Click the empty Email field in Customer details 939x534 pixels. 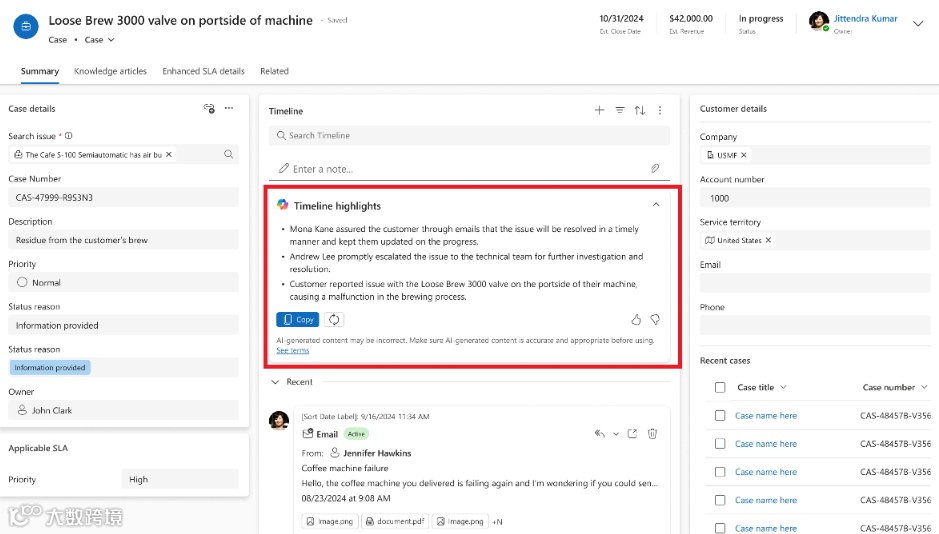coord(815,283)
